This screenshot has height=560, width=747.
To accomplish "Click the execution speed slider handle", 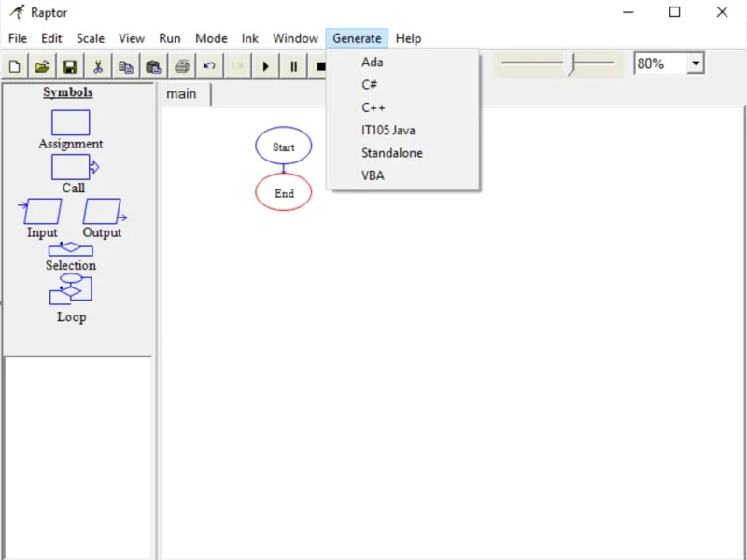I will [x=571, y=63].
